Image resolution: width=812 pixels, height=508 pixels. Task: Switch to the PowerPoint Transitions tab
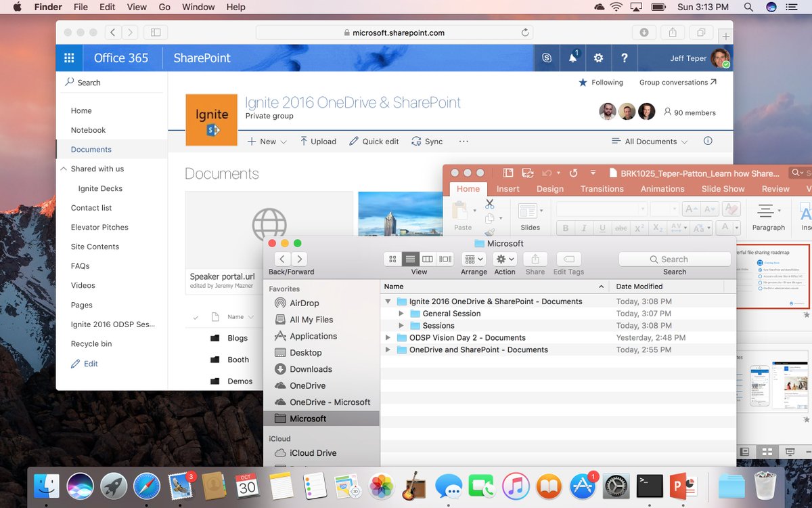click(x=602, y=189)
